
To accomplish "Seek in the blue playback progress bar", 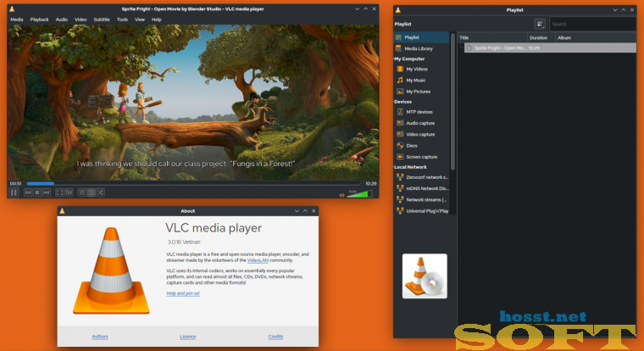I will (193, 184).
